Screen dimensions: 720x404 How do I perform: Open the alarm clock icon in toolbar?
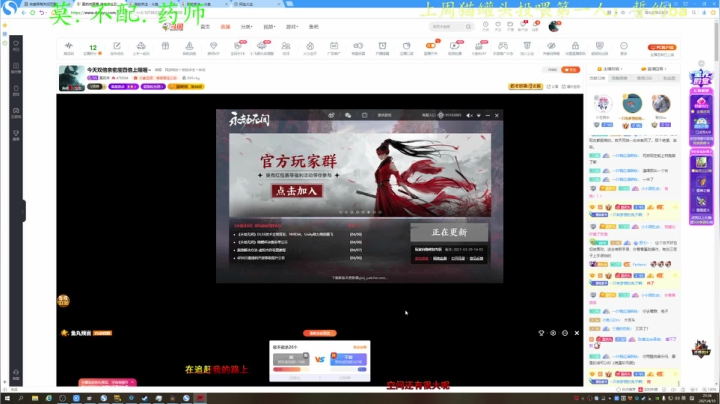(x=382, y=45)
